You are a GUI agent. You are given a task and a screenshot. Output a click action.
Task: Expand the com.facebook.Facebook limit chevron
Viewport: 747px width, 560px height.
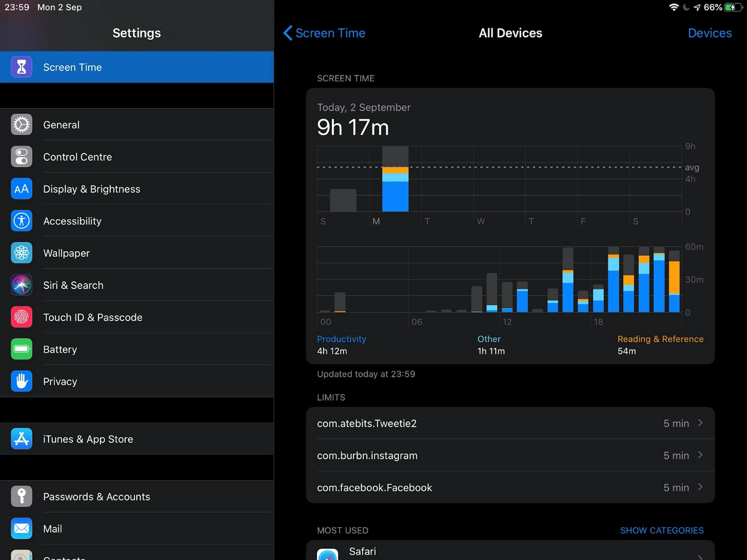pyautogui.click(x=700, y=487)
